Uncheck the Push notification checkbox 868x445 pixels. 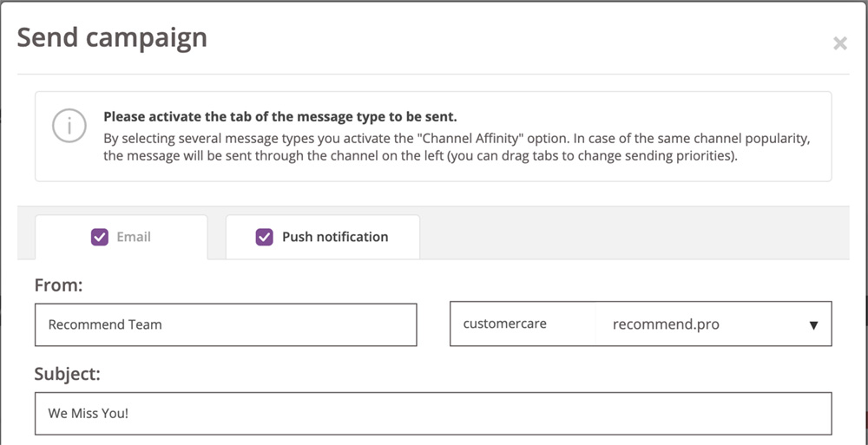point(264,238)
